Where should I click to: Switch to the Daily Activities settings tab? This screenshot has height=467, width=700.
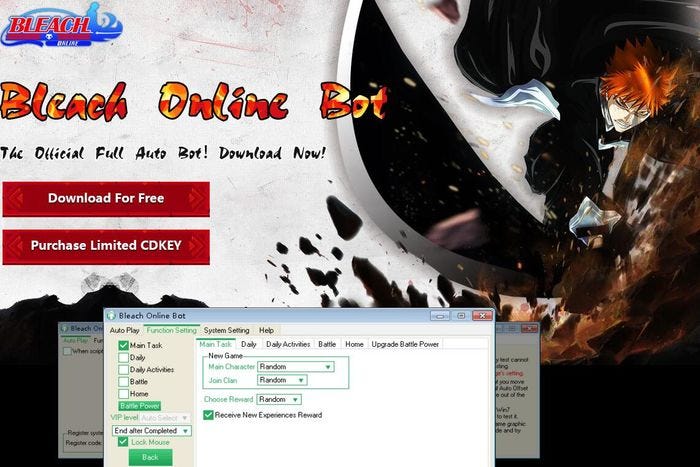coord(288,344)
